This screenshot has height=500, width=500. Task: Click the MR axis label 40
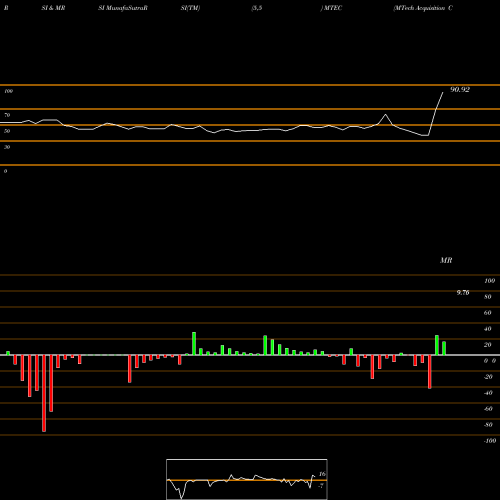[488, 329]
